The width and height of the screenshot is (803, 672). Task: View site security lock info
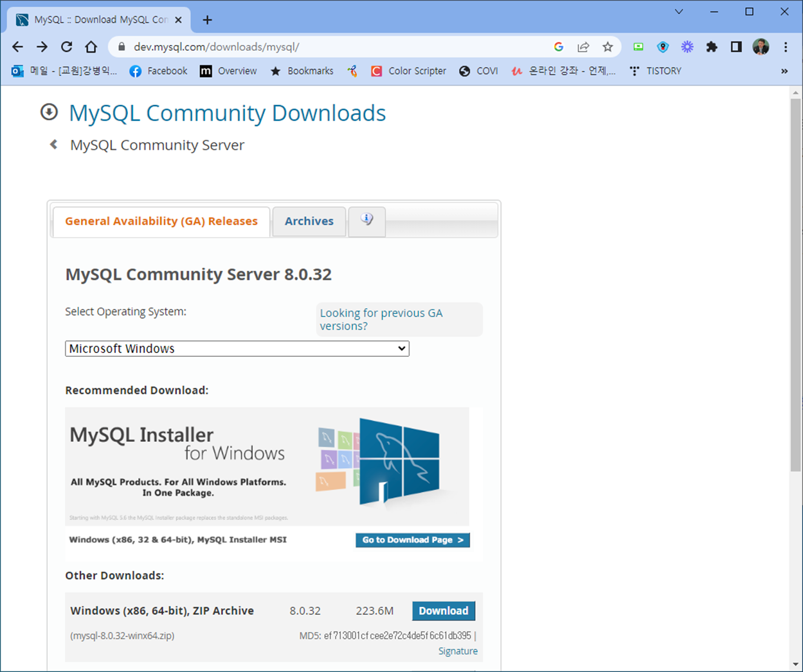pos(122,47)
